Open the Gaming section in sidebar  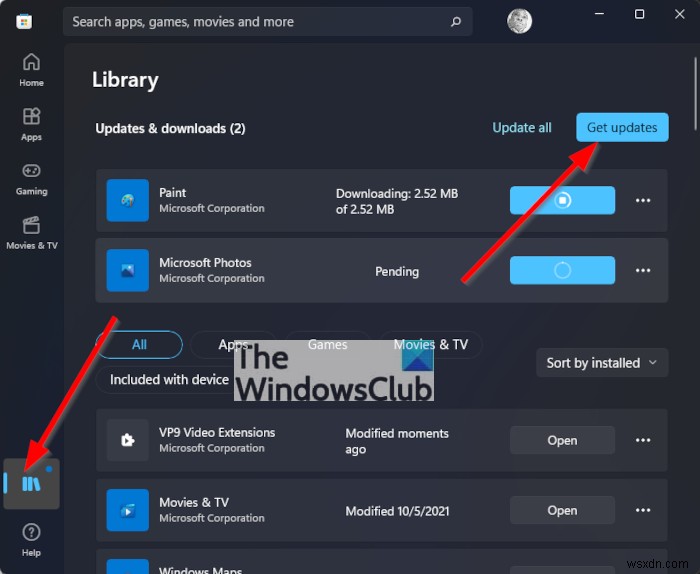point(31,179)
